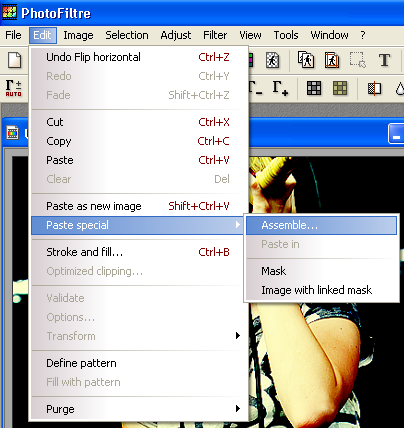Click the transparency walking-figure icon
This screenshot has height=428, width=404.
[x=272, y=60]
